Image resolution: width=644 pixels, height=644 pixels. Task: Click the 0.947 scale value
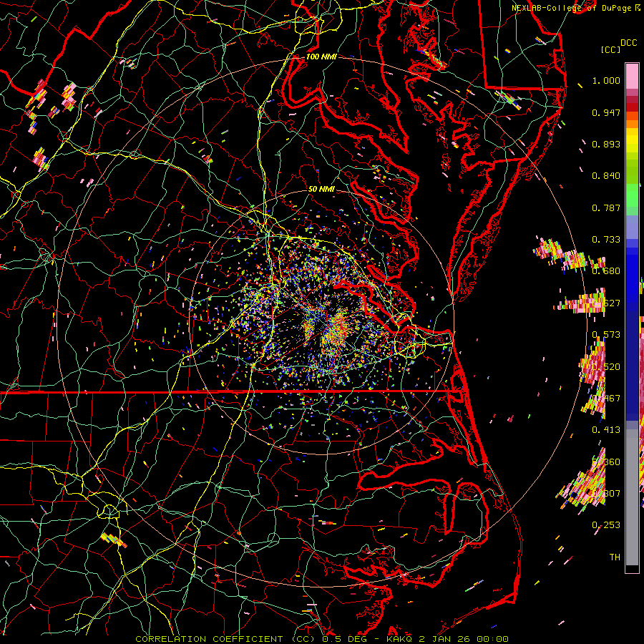point(606,112)
